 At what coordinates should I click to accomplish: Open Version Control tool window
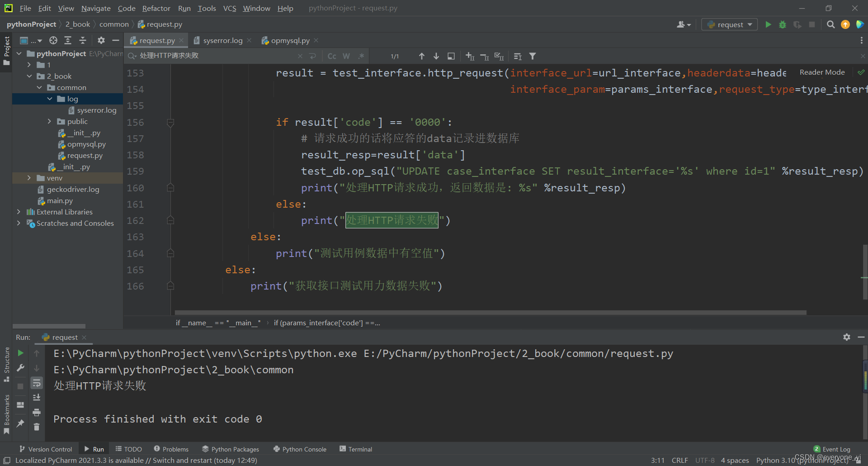point(45,449)
